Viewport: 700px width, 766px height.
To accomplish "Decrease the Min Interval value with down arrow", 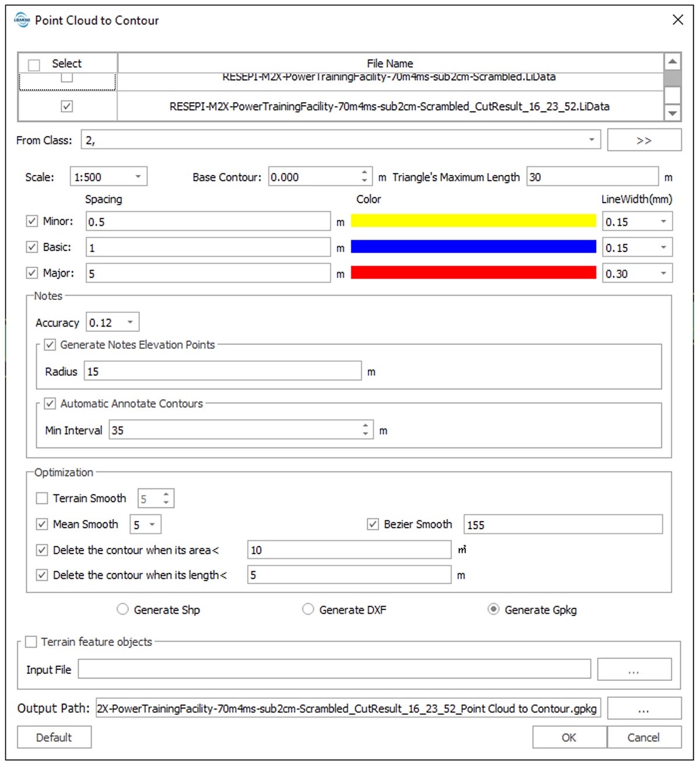I will (365, 434).
